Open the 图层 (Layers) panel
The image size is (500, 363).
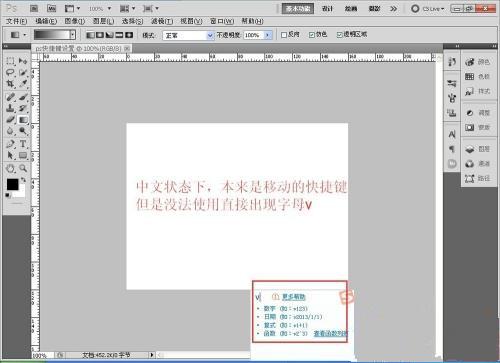(478, 149)
